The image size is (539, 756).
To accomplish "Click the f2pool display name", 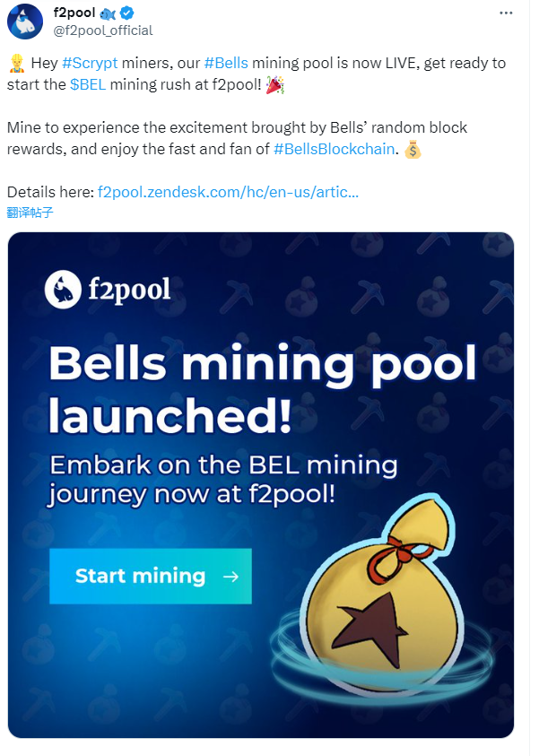I will pos(74,13).
